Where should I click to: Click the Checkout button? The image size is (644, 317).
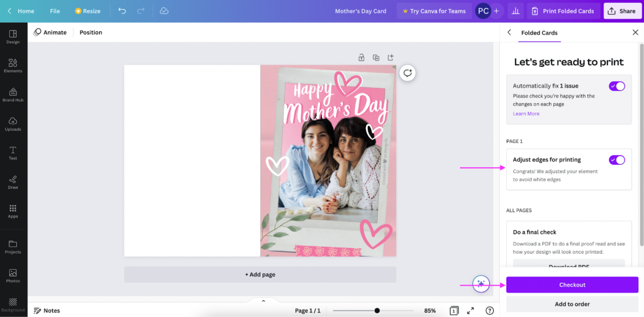(x=572, y=285)
